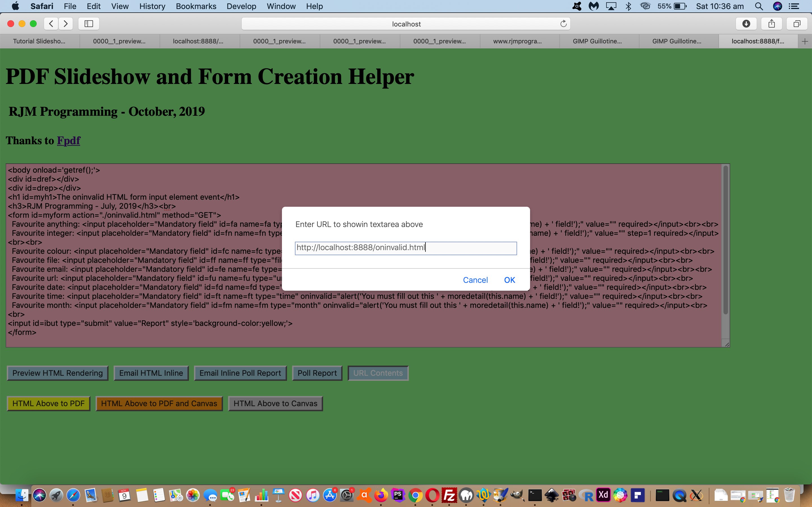
Task: Select the URL input field in dialog
Action: click(405, 248)
